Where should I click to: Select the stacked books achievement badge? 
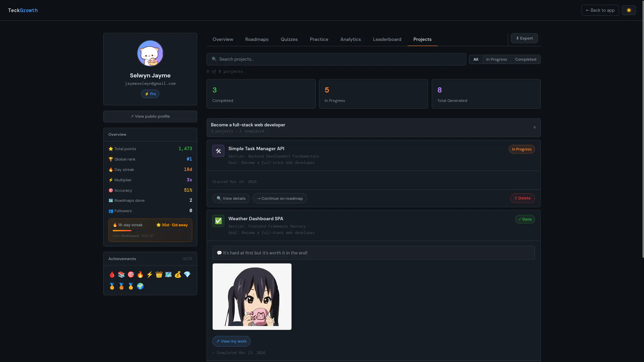(x=121, y=275)
